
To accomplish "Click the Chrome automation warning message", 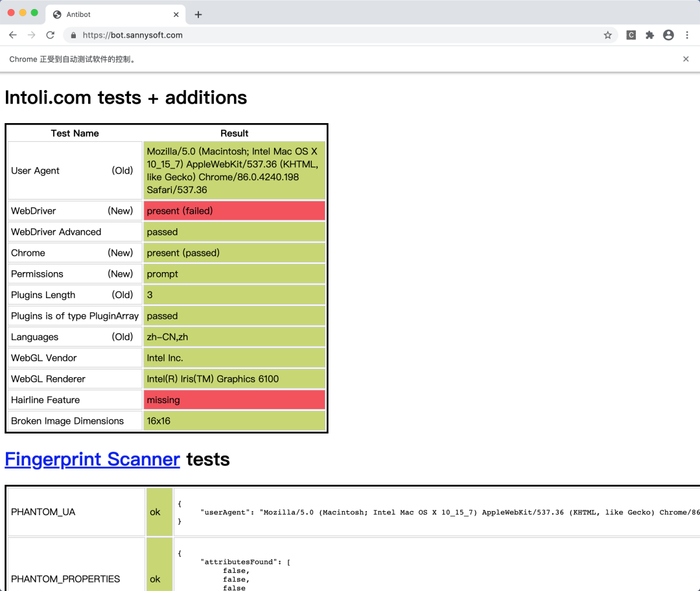I will point(73,59).
